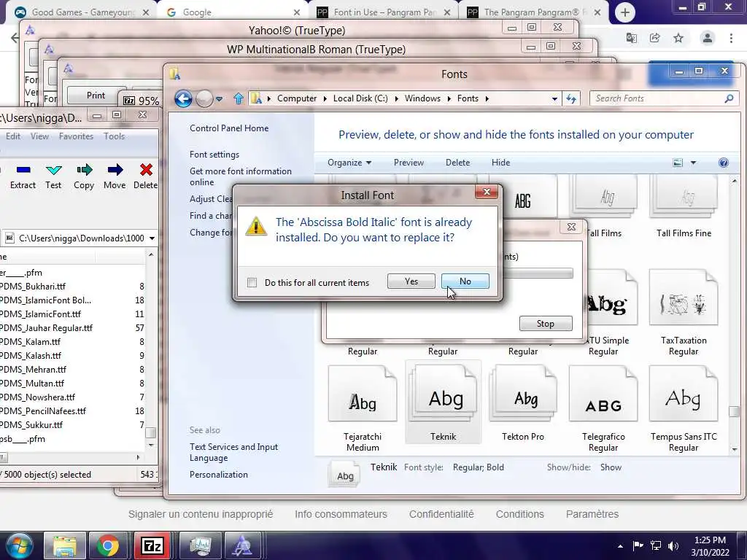This screenshot has width=747, height=560.
Task: Switch to 'Font in Use – Pangram' tab
Action: click(384, 12)
